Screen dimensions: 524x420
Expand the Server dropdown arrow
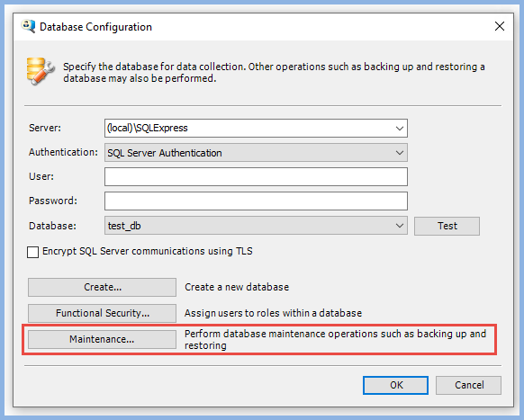tap(400, 129)
